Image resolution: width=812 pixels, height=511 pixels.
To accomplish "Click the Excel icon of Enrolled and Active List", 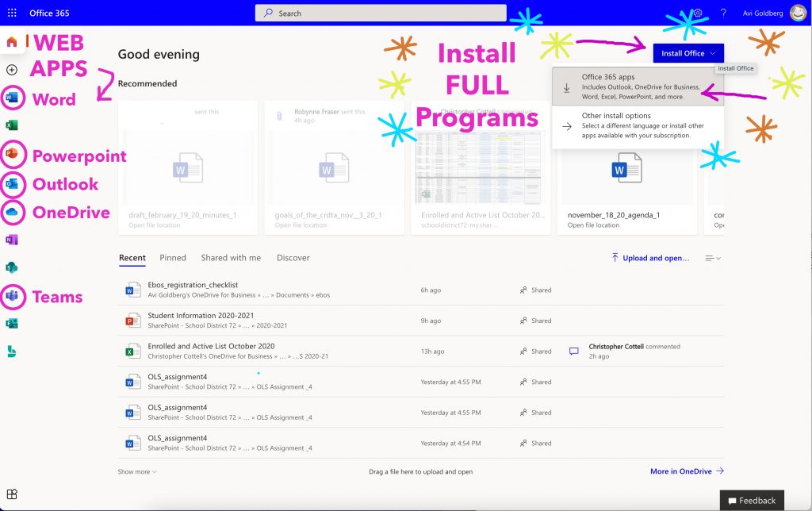I will (133, 352).
